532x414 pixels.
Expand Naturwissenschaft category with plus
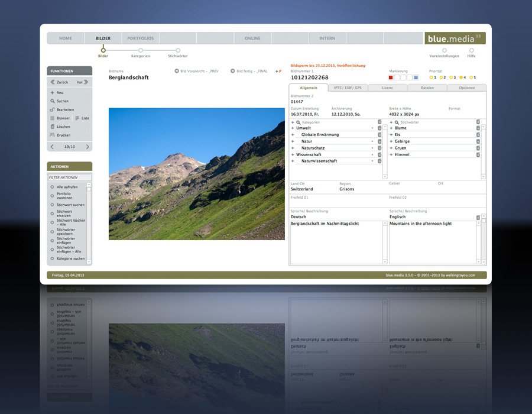tap(293, 161)
